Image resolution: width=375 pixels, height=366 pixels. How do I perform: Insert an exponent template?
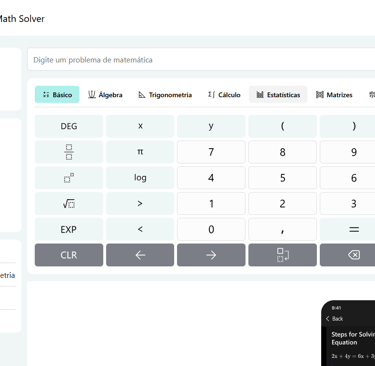pyautogui.click(x=69, y=178)
